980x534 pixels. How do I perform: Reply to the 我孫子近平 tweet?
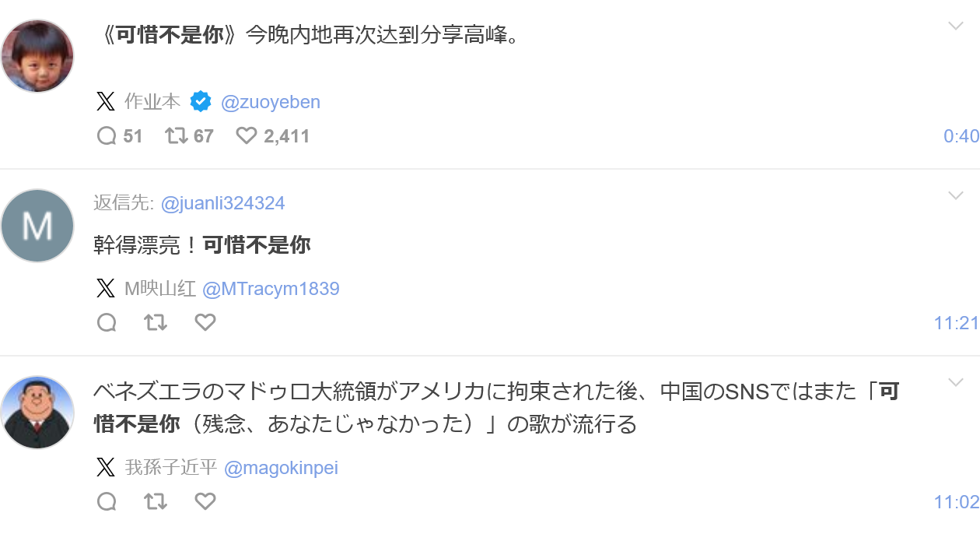coord(107,501)
